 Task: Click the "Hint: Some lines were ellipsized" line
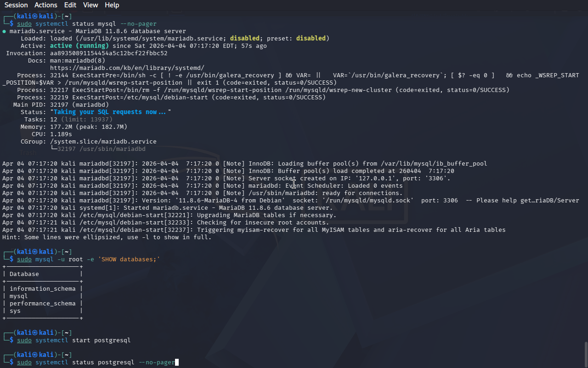click(x=107, y=237)
